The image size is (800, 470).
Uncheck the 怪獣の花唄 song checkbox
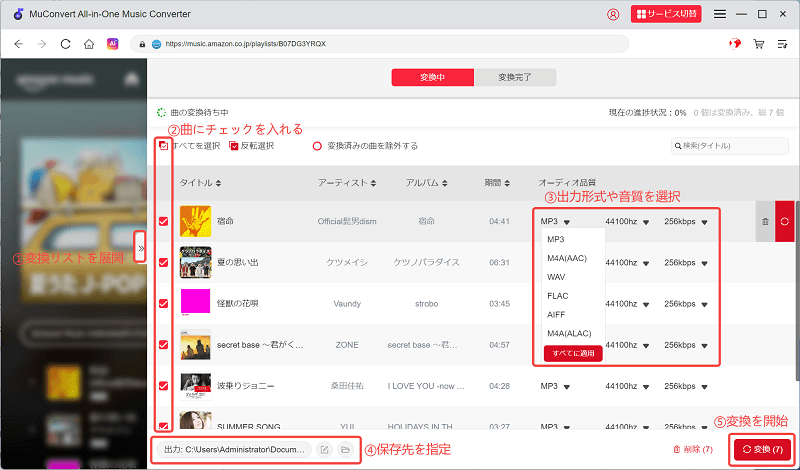click(163, 304)
